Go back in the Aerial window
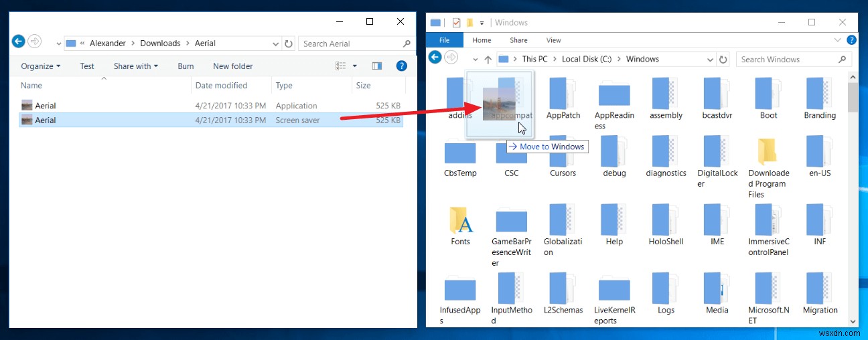Screen dimensions: 868x340 pos(19,41)
